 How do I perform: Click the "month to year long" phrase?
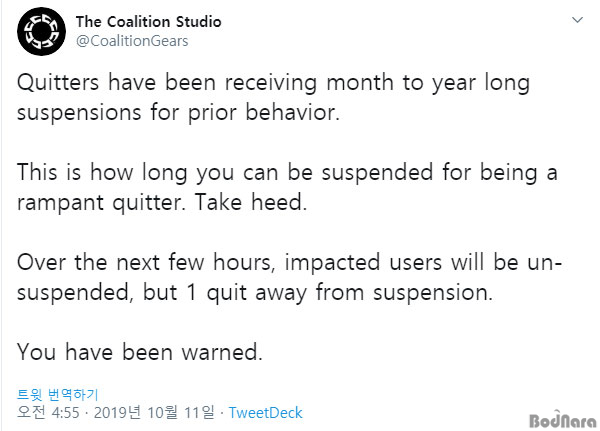pos(428,82)
